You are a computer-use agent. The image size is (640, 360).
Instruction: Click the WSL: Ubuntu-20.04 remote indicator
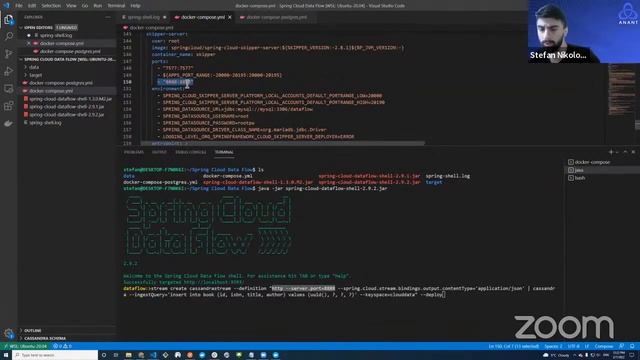pyautogui.click(x=25, y=346)
